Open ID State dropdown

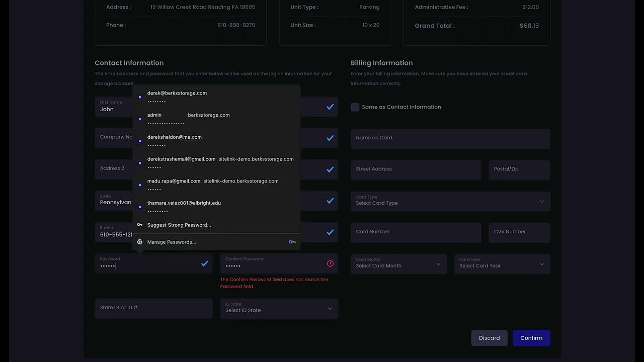(279, 308)
